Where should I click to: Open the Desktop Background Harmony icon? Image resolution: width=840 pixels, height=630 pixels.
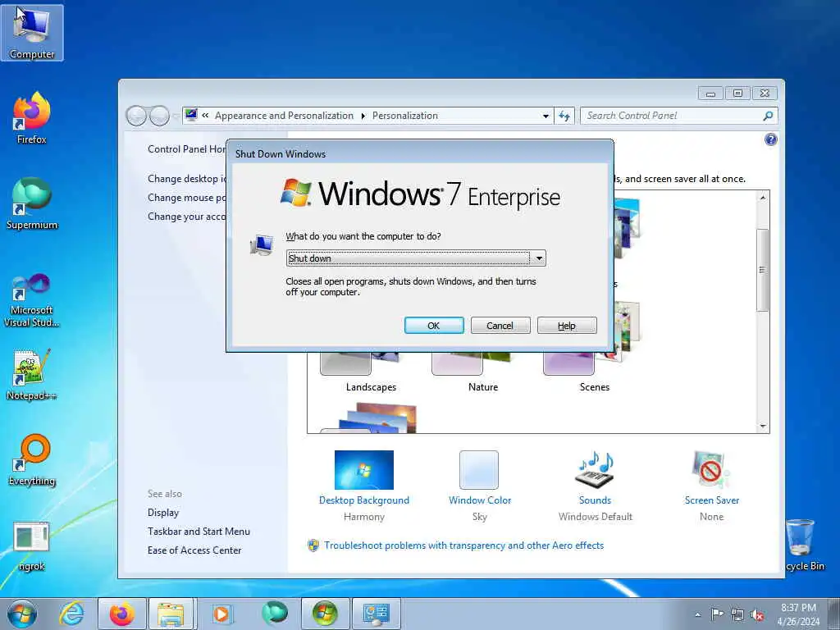(363, 470)
